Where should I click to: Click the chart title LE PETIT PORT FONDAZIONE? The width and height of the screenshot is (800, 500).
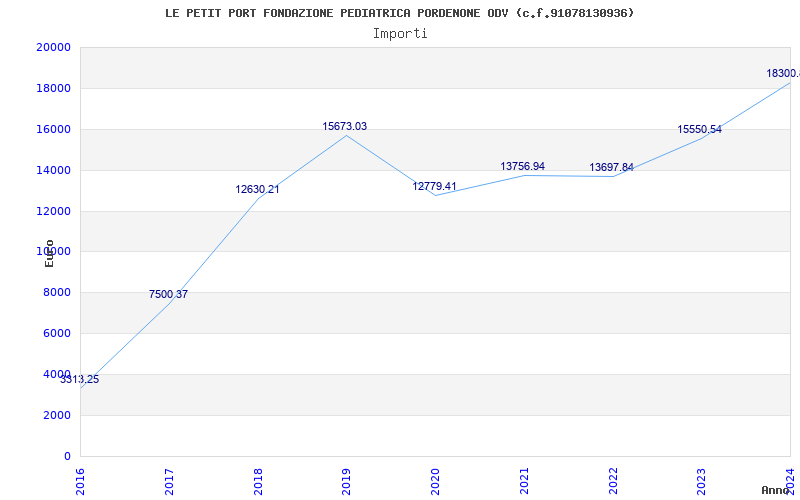400,13
